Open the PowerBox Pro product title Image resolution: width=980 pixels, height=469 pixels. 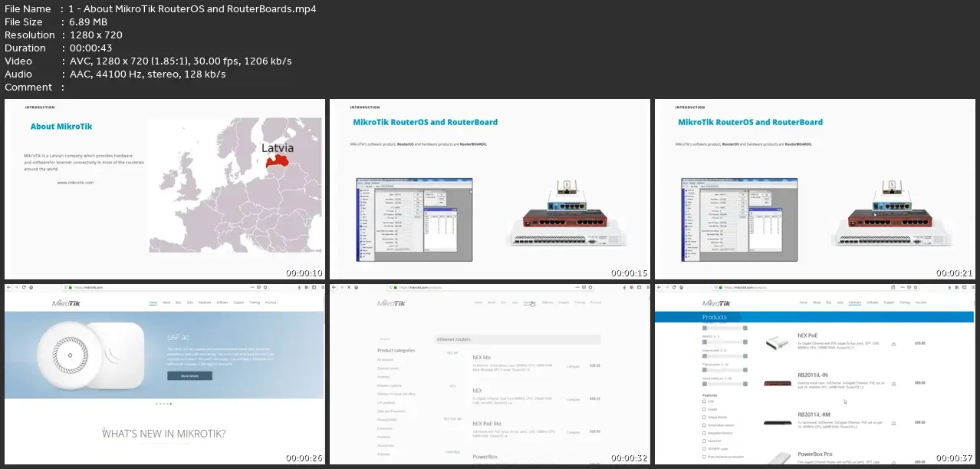(x=814, y=454)
